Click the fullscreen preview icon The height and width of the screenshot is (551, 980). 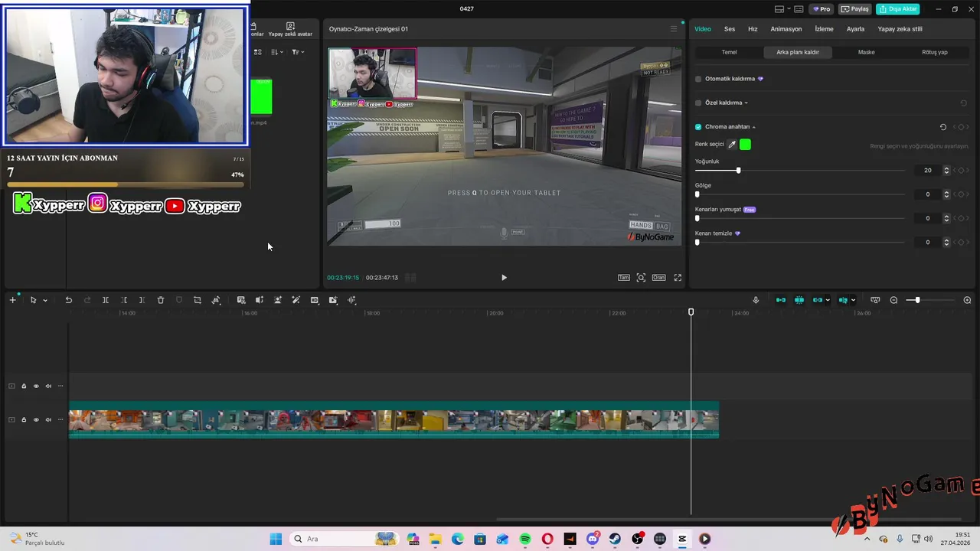tap(678, 278)
